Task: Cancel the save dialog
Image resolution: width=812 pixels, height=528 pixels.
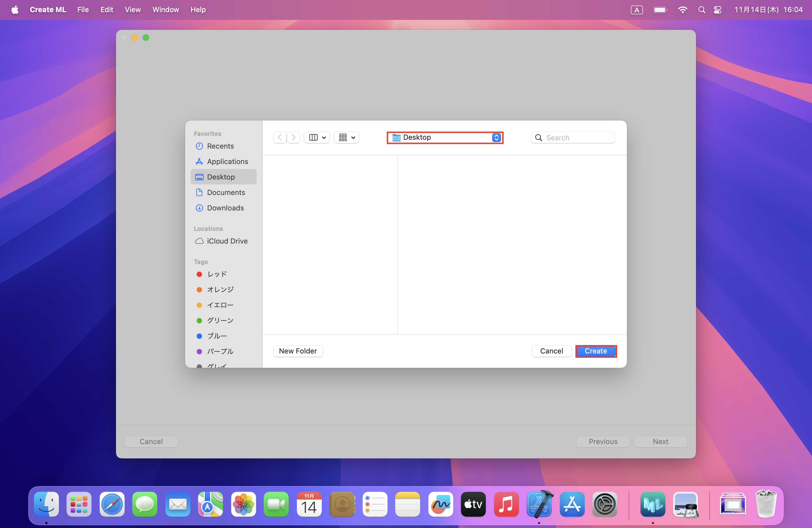Action: [551, 351]
